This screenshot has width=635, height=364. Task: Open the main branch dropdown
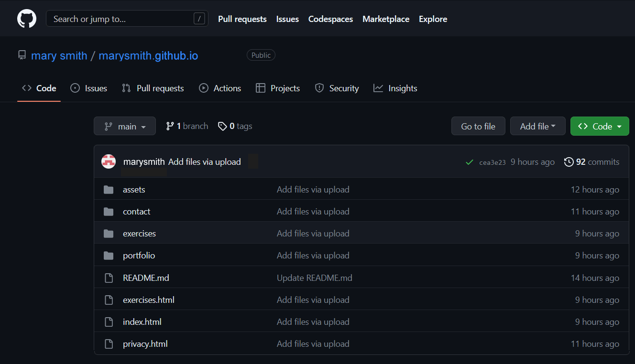point(125,126)
